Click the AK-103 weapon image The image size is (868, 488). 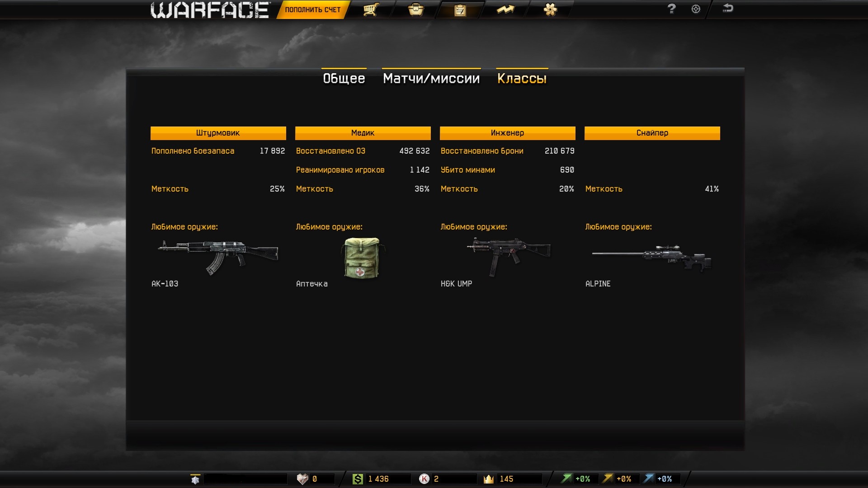point(218,257)
